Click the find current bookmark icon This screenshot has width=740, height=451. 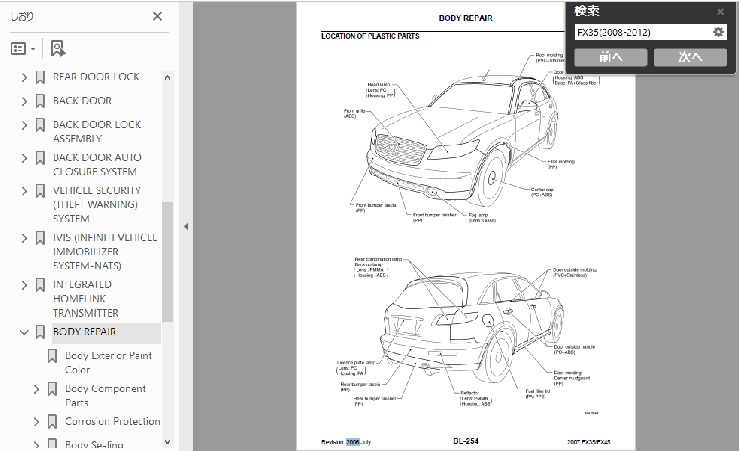click(58, 48)
